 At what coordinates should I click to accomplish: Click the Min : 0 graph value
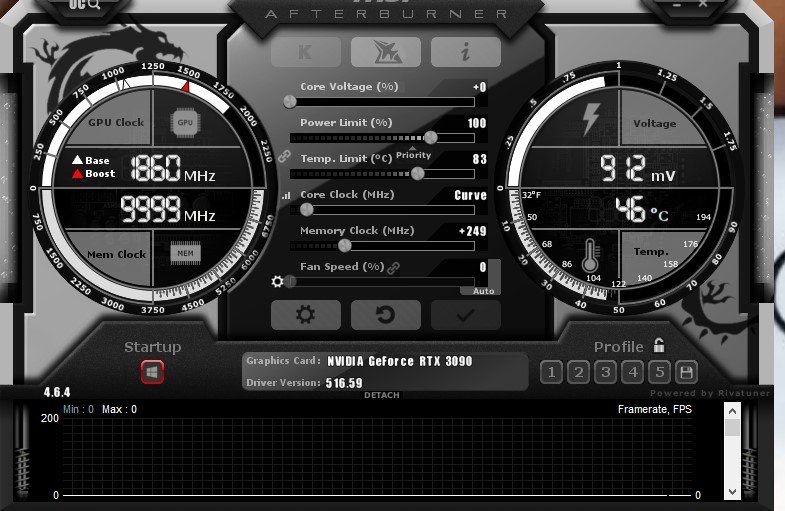(78, 409)
